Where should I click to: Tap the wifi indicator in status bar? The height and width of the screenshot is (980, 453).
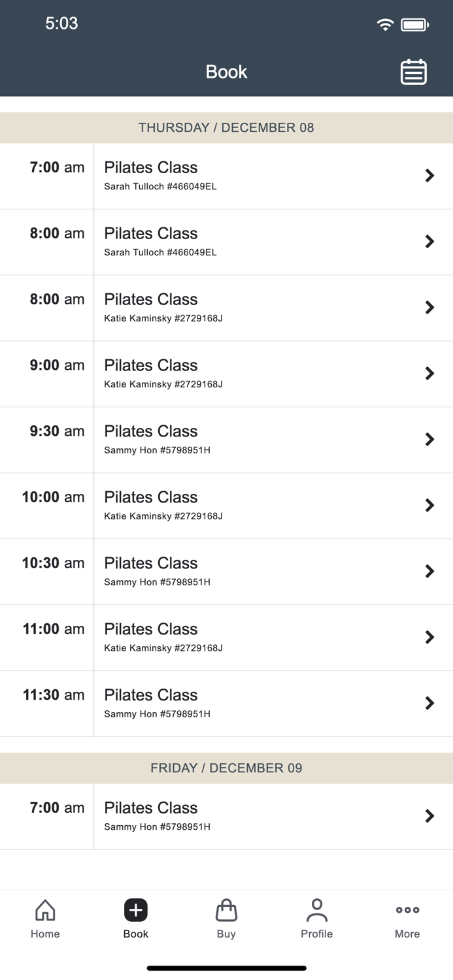[x=385, y=24]
